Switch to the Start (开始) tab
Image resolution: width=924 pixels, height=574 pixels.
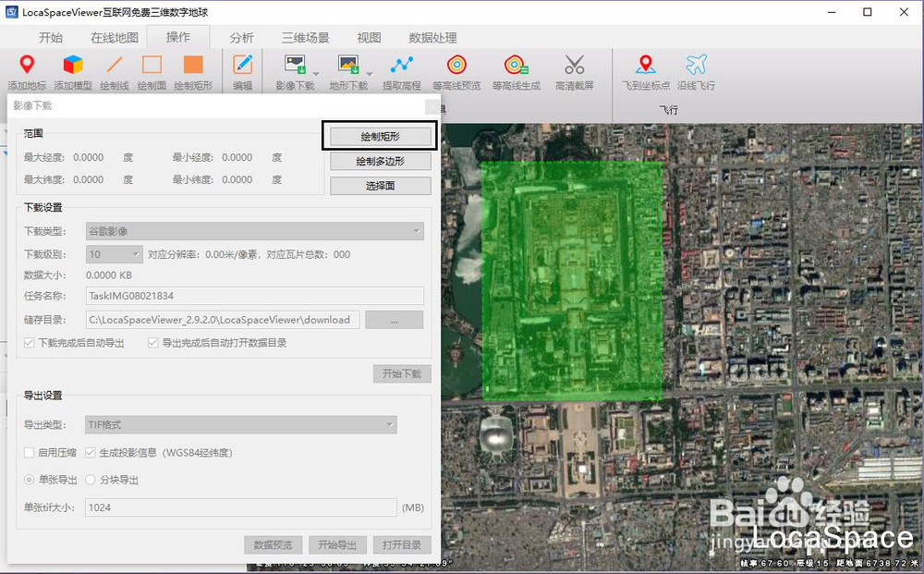(51, 38)
